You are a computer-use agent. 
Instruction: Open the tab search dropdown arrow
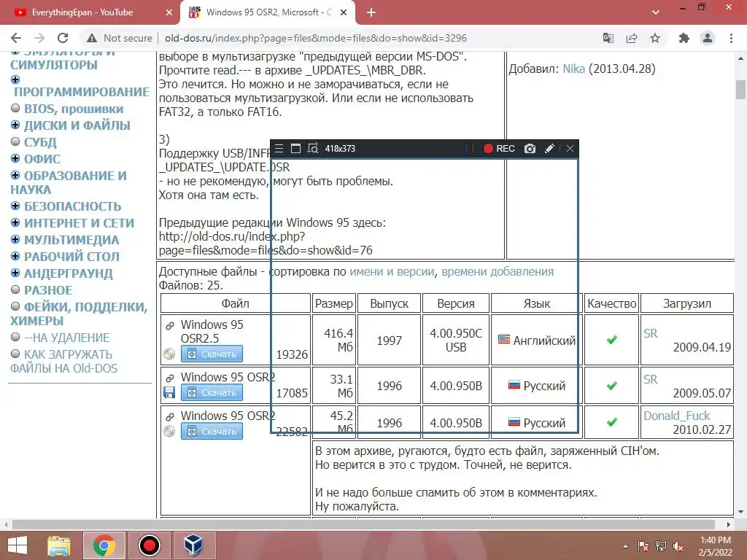656,13
